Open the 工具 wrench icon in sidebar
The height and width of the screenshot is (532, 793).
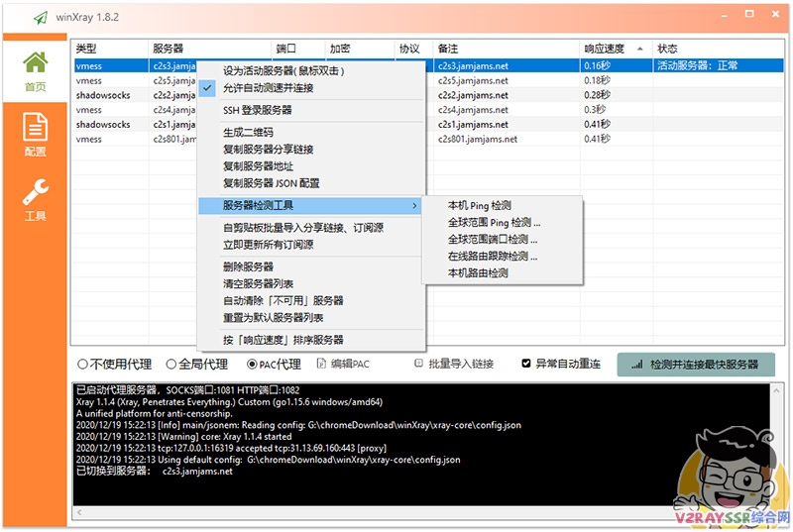click(x=35, y=192)
